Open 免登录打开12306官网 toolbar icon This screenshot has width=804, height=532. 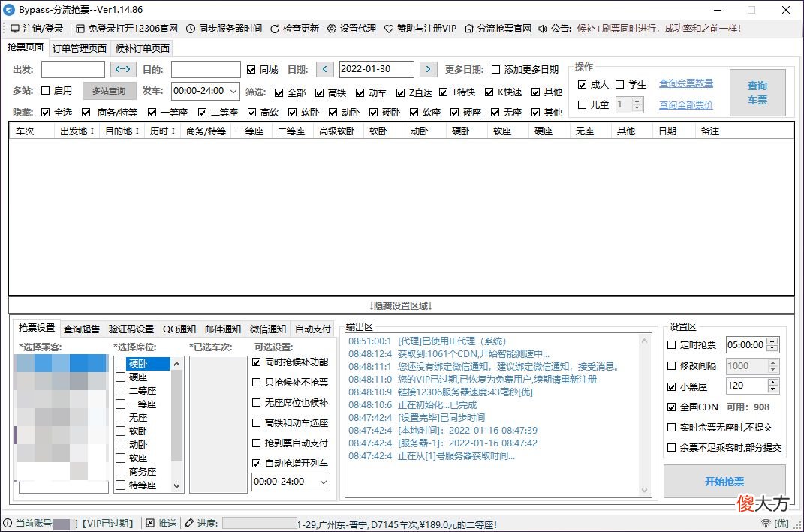tap(80, 29)
